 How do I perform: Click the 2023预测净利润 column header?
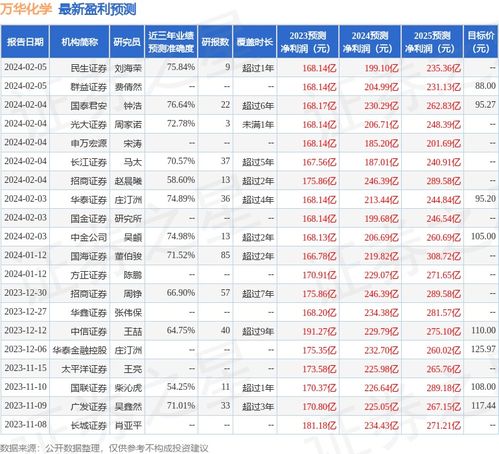tap(308, 42)
